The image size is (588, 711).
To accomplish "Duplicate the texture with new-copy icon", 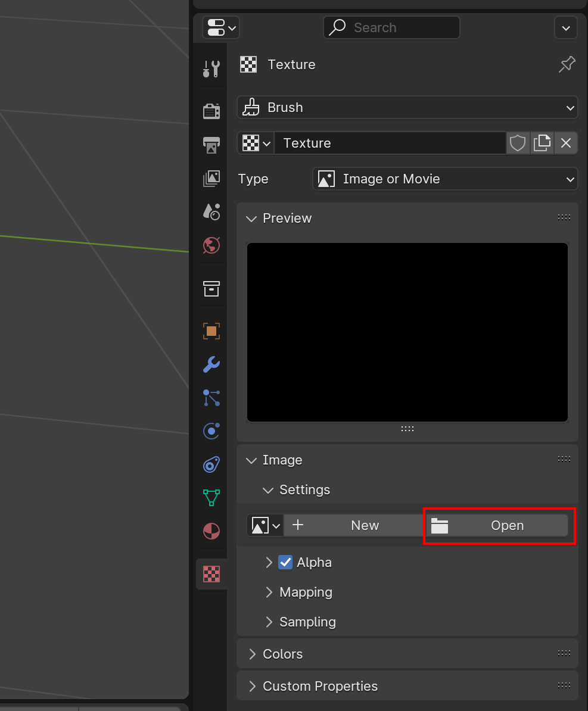I will point(542,144).
